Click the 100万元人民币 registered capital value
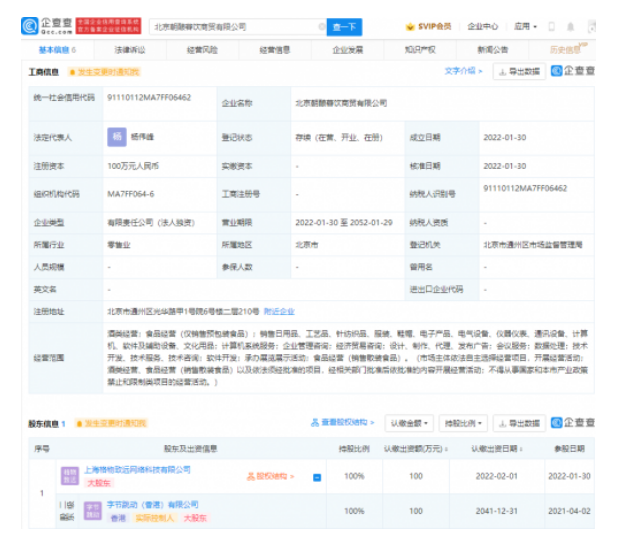The image size is (626, 552). [133, 166]
